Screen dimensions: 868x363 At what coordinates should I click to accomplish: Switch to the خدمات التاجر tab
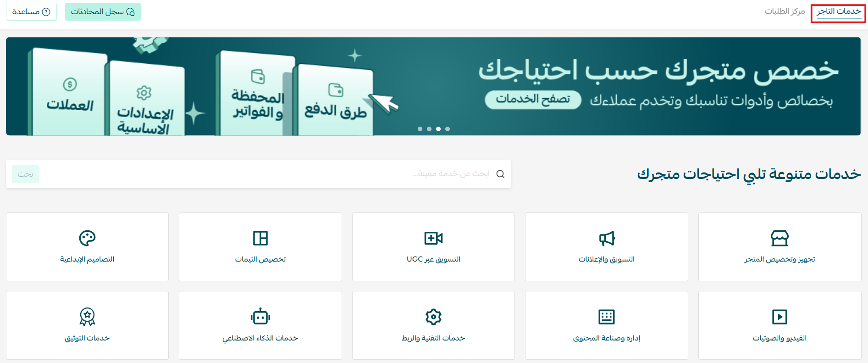click(x=838, y=11)
